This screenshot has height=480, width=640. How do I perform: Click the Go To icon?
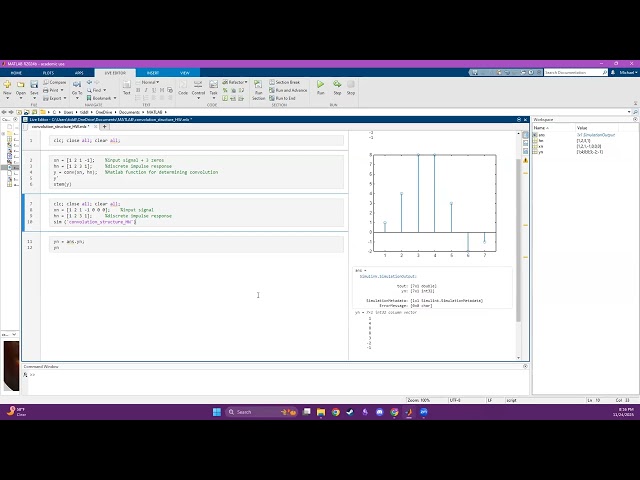(x=77, y=84)
